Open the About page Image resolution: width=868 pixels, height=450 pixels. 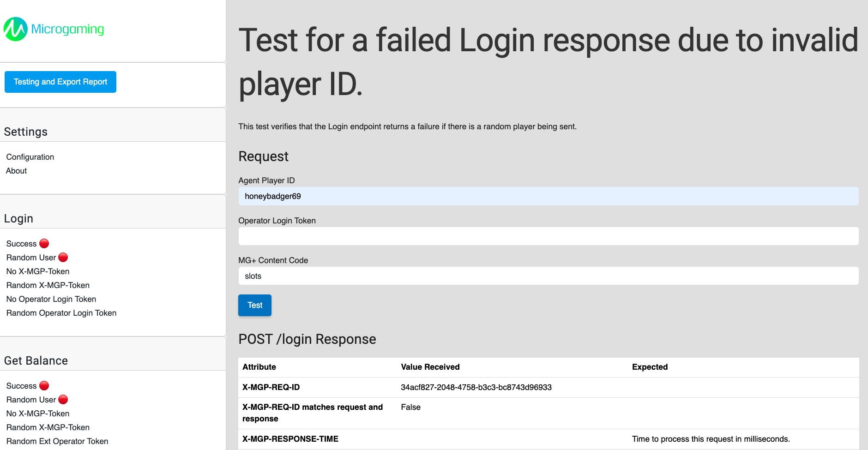pos(16,171)
